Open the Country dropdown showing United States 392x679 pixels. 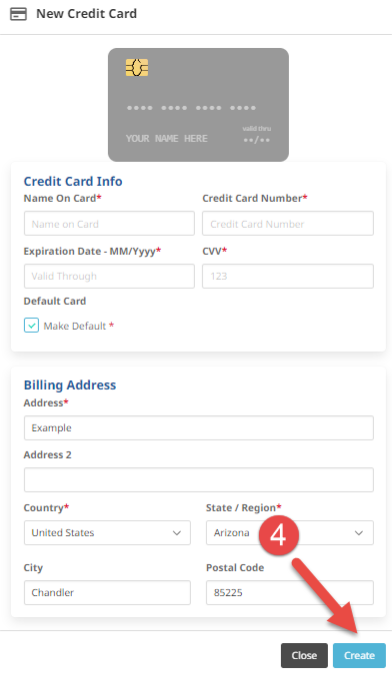coord(107,533)
